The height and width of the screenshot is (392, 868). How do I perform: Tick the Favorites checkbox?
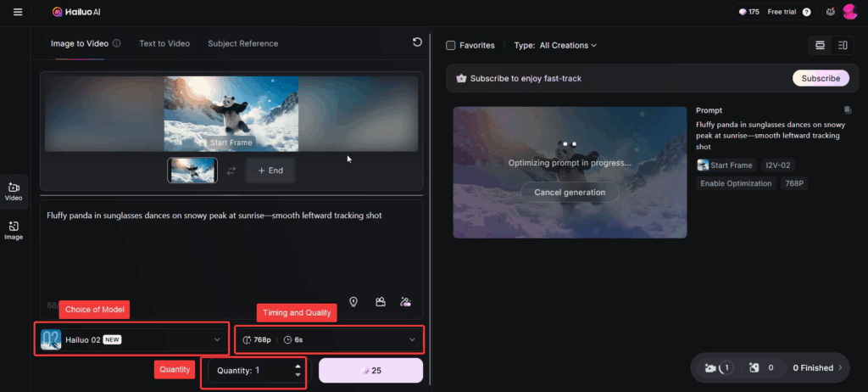(x=451, y=45)
